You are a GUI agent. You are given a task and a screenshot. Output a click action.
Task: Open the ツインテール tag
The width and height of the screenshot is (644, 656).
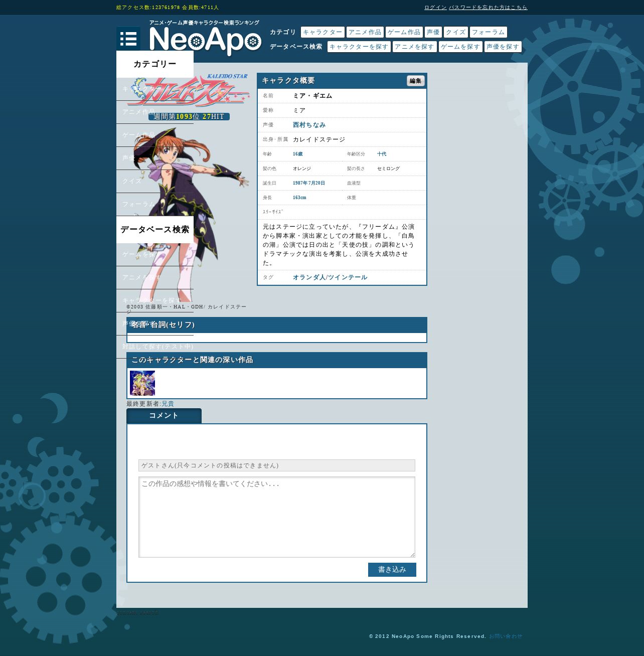click(x=348, y=277)
